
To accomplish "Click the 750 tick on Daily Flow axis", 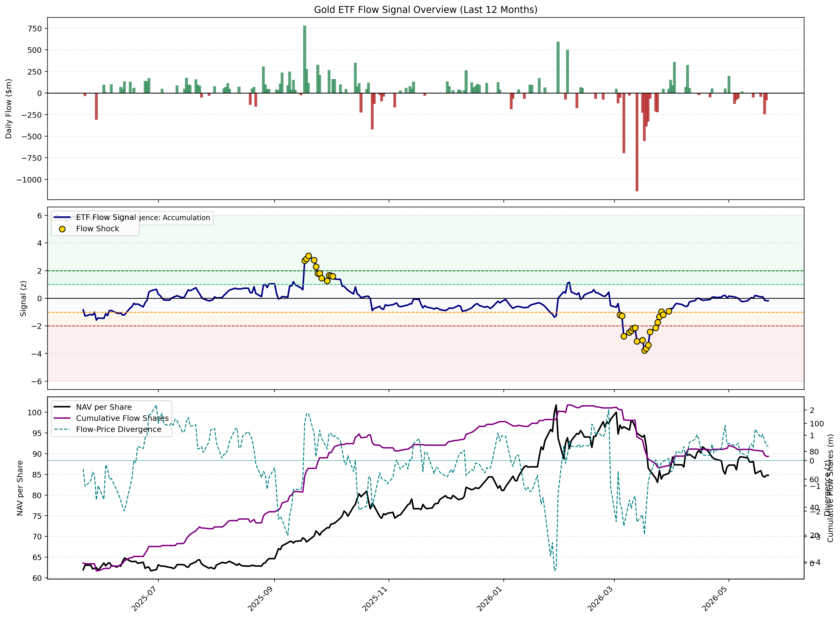I will point(35,28).
